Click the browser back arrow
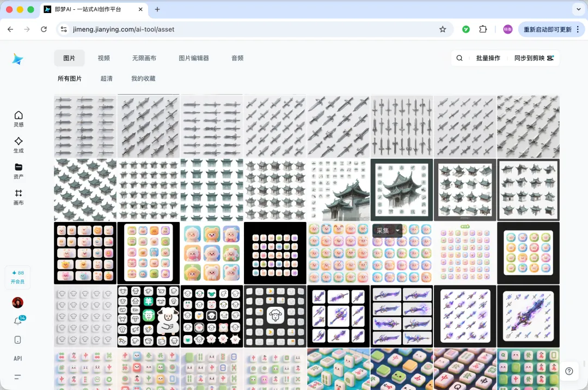 click(x=10, y=29)
